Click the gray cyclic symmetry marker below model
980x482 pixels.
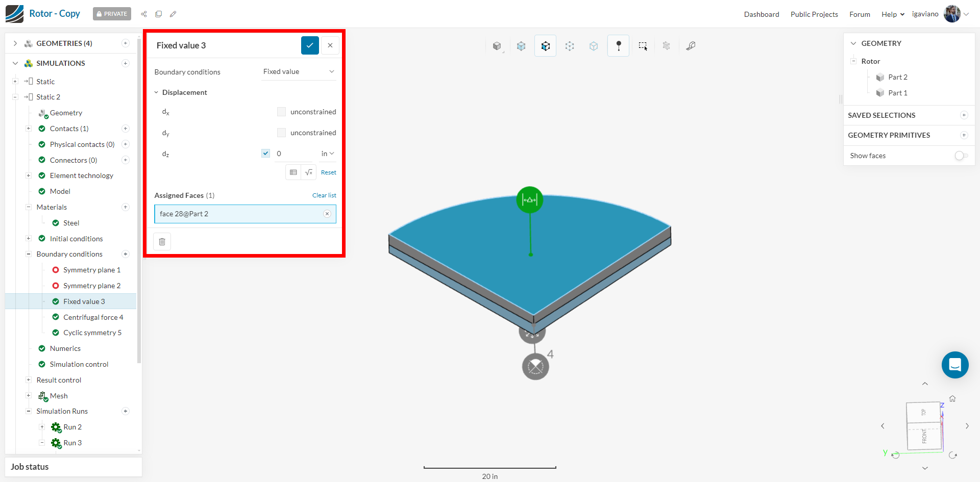click(535, 367)
